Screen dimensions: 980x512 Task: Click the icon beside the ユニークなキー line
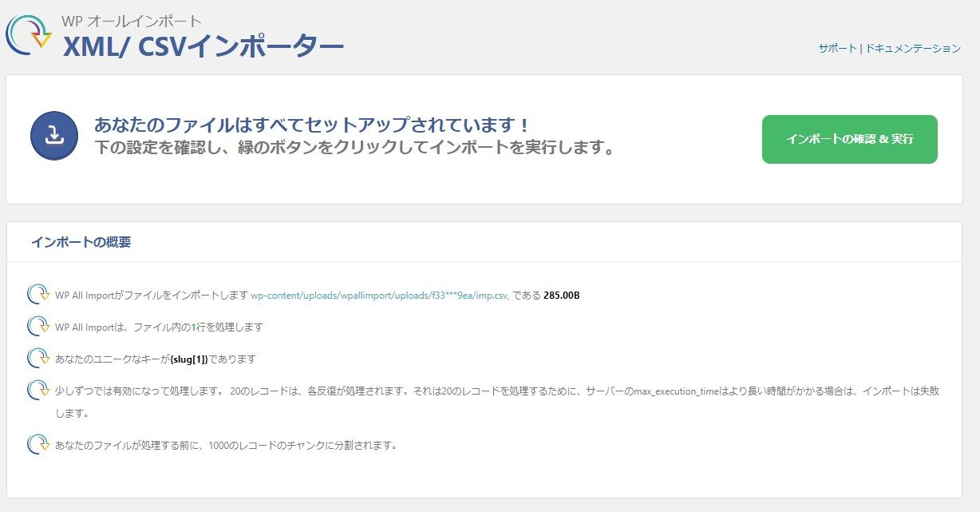38,358
